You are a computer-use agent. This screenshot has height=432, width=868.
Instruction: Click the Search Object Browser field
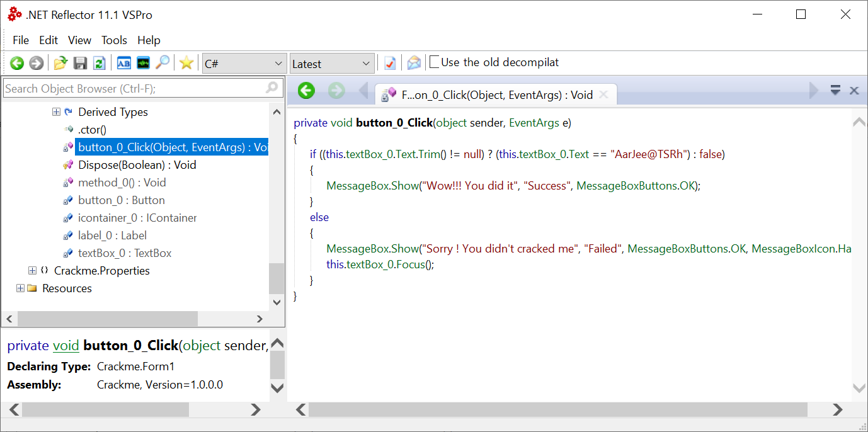134,89
